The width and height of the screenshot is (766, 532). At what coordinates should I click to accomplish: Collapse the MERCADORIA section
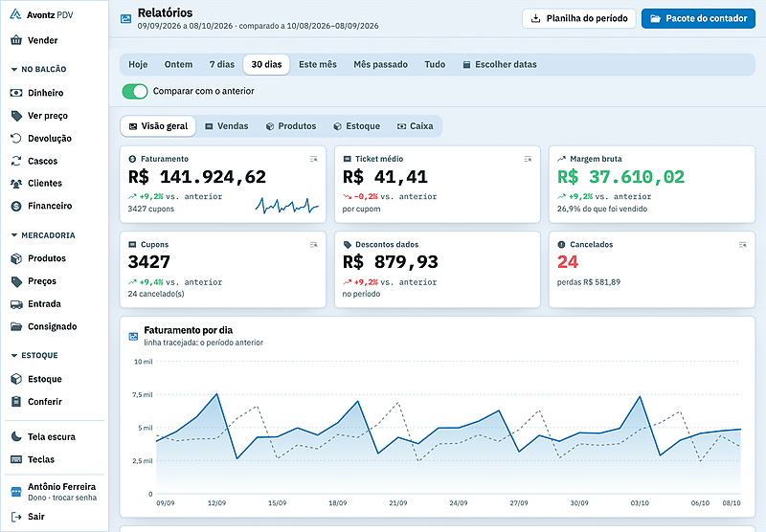tap(43, 235)
